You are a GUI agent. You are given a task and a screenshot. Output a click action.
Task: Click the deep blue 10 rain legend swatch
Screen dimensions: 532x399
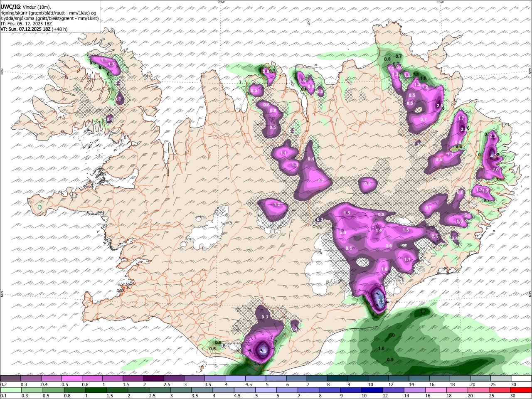click(372, 390)
